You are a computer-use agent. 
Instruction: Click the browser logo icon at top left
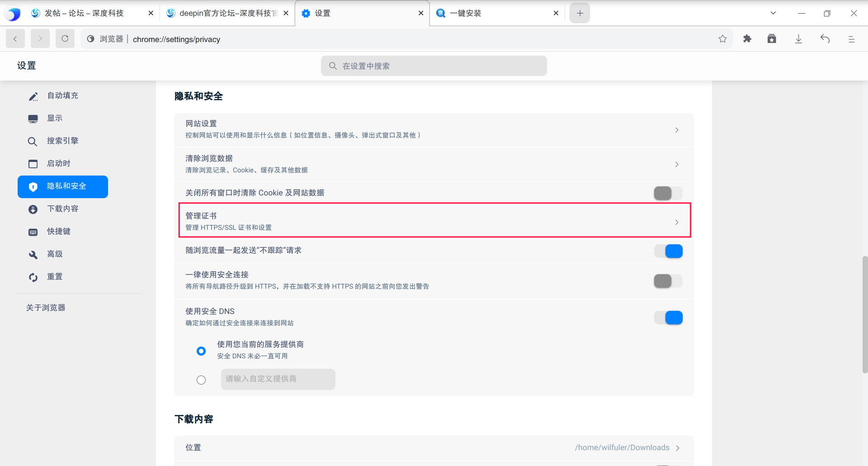point(13,14)
